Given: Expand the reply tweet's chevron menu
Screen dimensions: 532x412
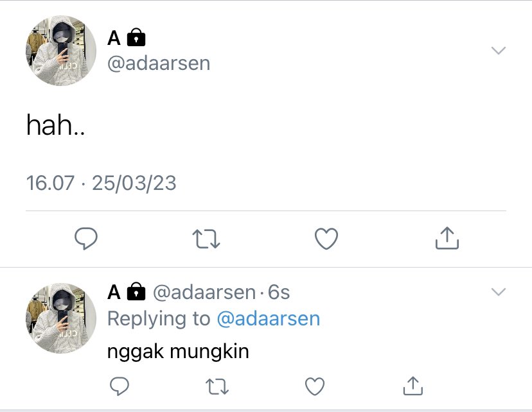Looking at the screenshot, I should pos(499,292).
